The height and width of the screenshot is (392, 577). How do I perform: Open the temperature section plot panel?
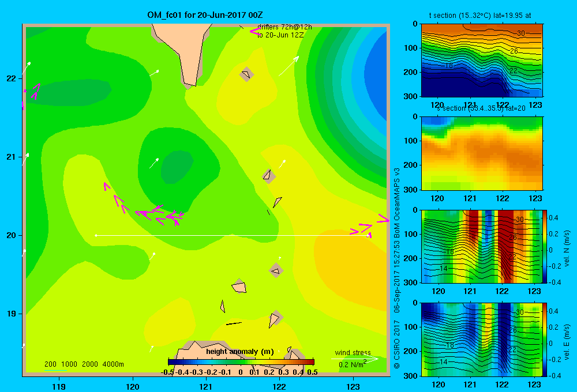[x=482, y=61]
